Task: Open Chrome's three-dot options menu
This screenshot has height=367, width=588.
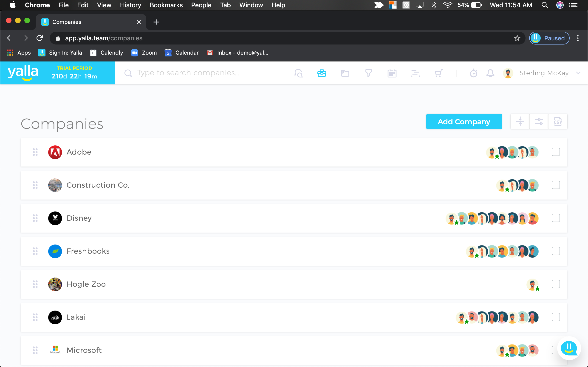Action: point(578,38)
